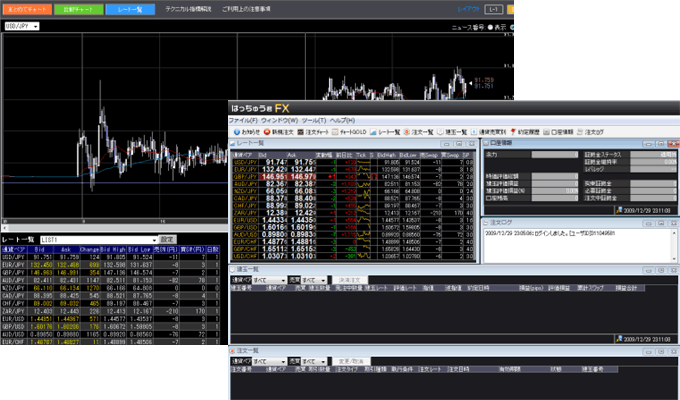
Task: Open the USD/JPY chart currency dropdown
Action: tap(22, 26)
